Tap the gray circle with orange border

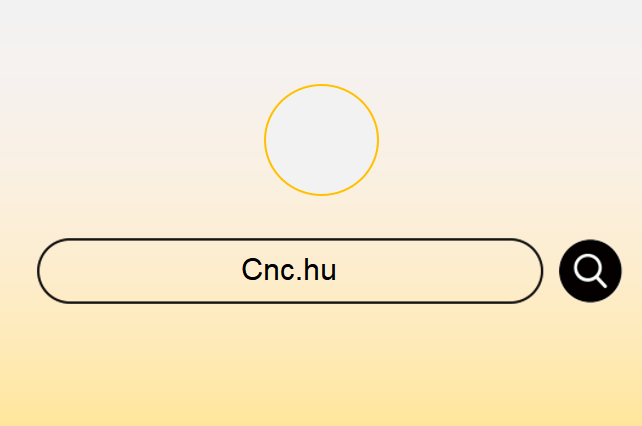click(x=321, y=140)
